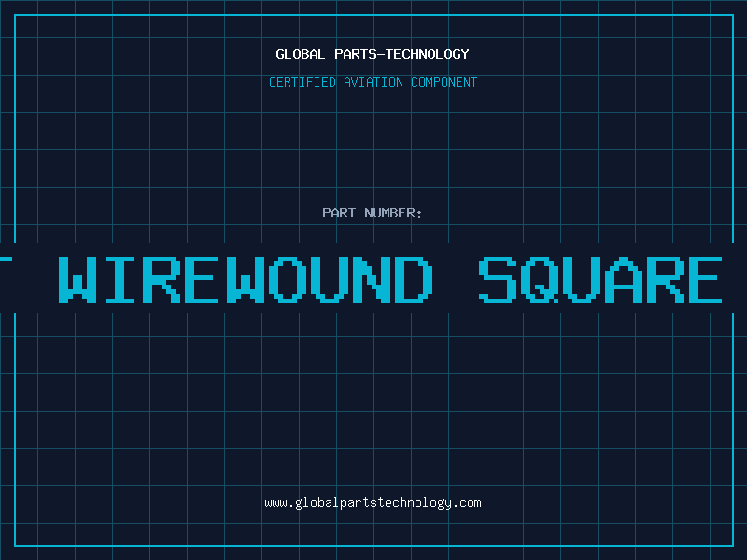
Task: Select the GLOBAL PARTS-TECHNOLOGY heading
Action: [373, 54]
